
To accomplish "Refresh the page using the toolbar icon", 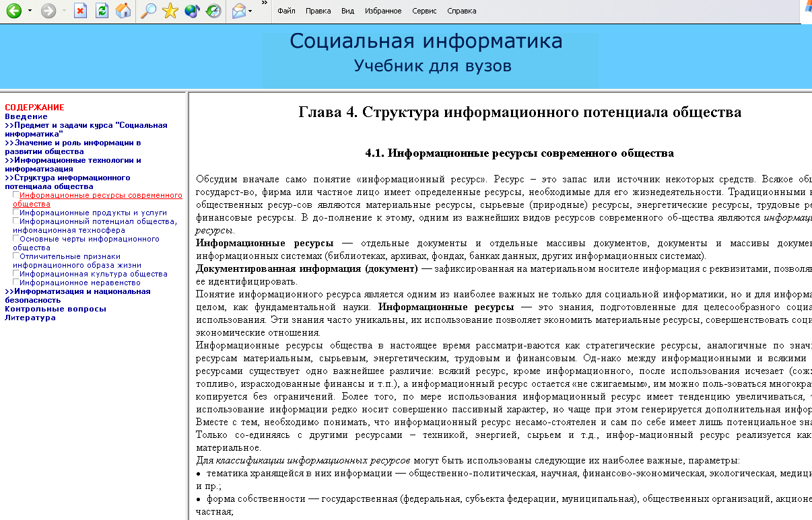I will [x=102, y=11].
